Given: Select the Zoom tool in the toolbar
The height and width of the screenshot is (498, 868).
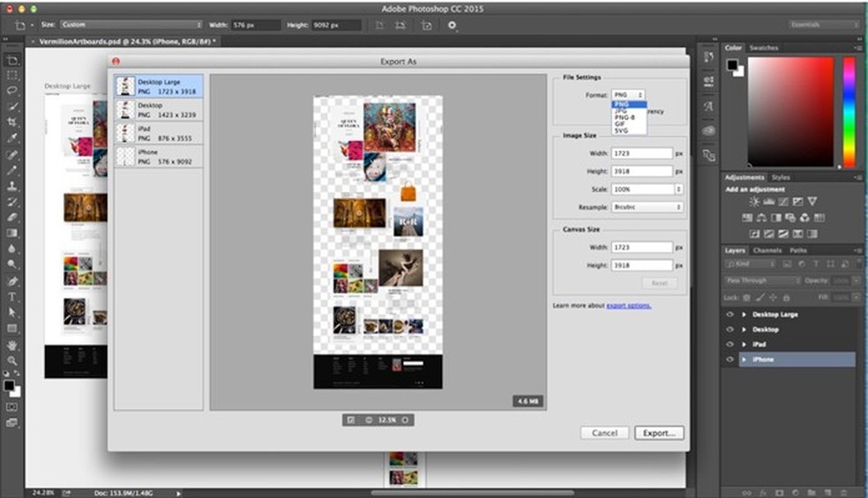Looking at the screenshot, I should tap(12, 360).
